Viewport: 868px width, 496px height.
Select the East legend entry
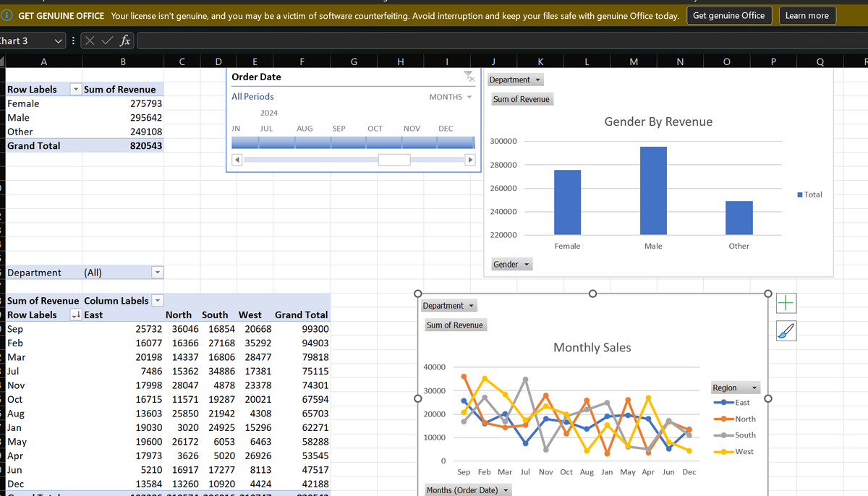pyautogui.click(x=732, y=402)
